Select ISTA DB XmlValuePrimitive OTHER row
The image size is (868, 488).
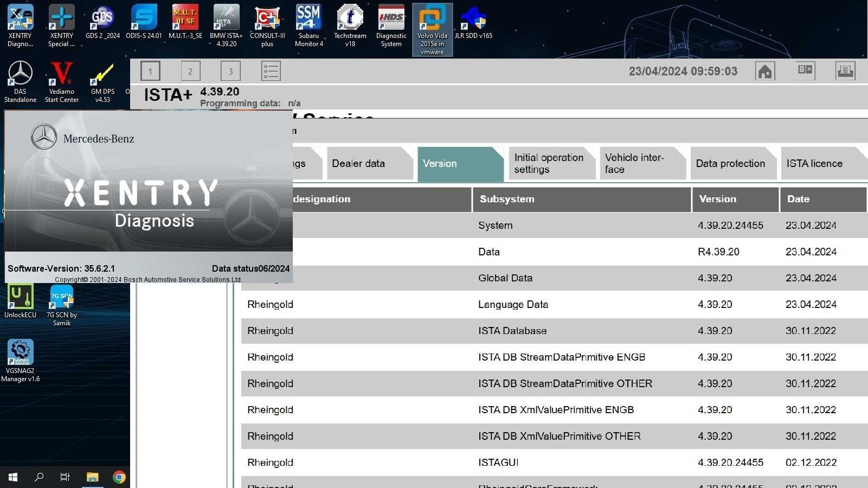[554, 436]
